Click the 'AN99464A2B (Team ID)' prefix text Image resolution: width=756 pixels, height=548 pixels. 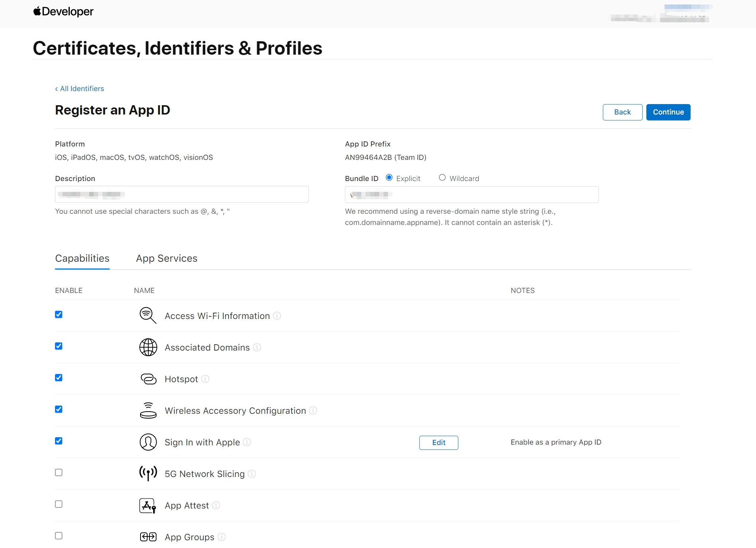(x=385, y=157)
